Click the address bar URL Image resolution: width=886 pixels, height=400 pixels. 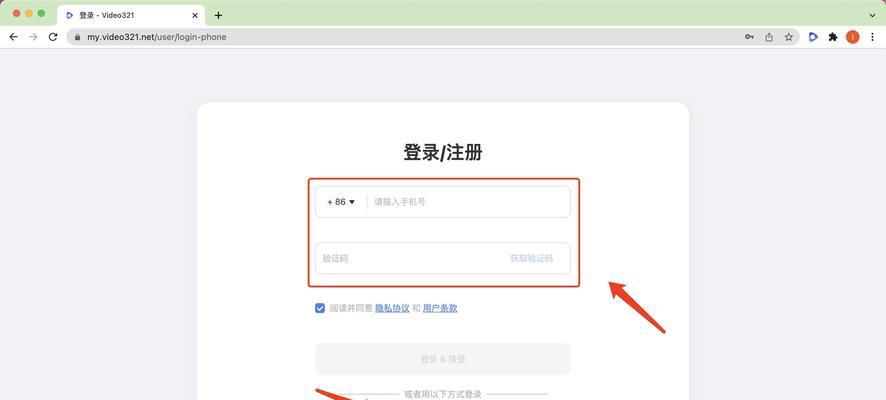coord(157,37)
